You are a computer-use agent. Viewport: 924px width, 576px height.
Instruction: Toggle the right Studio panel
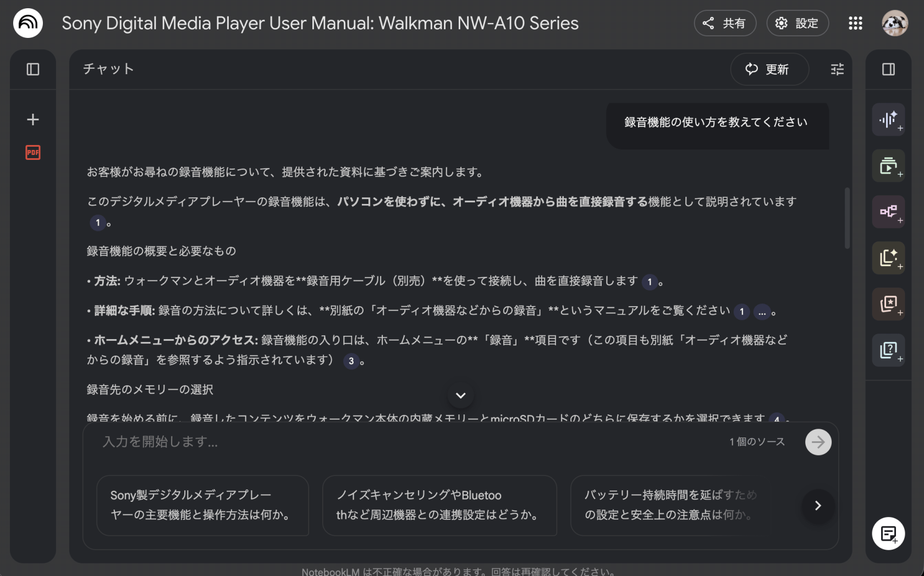click(888, 69)
